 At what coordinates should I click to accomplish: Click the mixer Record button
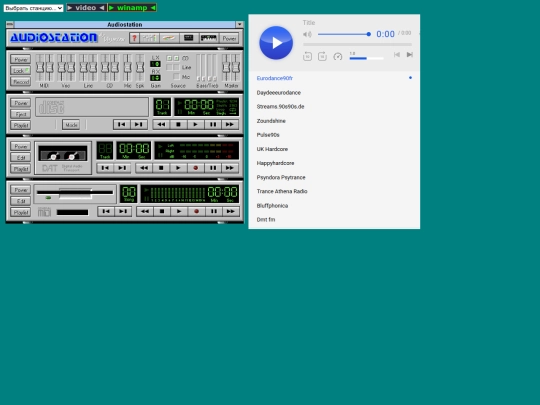21,82
